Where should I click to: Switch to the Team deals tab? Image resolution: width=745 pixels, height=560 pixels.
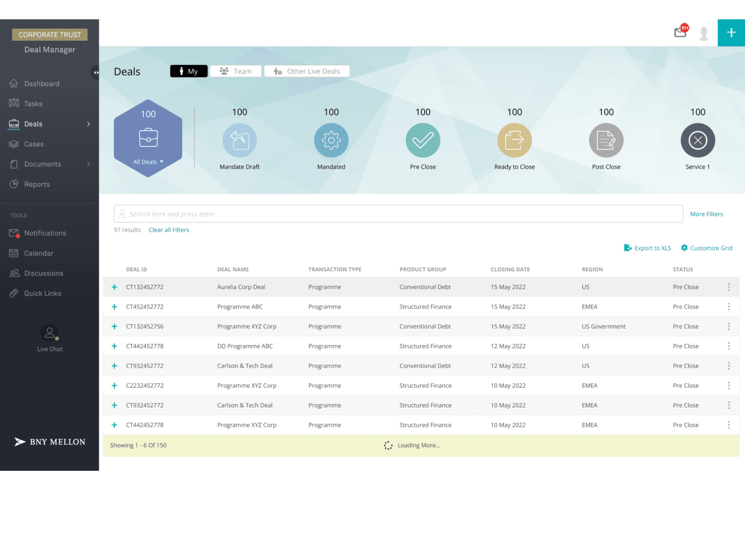click(236, 71)
